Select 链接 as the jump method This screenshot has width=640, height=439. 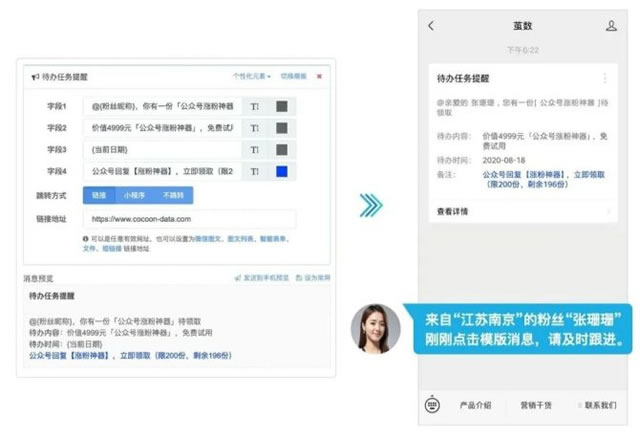[x=99, y=195]
